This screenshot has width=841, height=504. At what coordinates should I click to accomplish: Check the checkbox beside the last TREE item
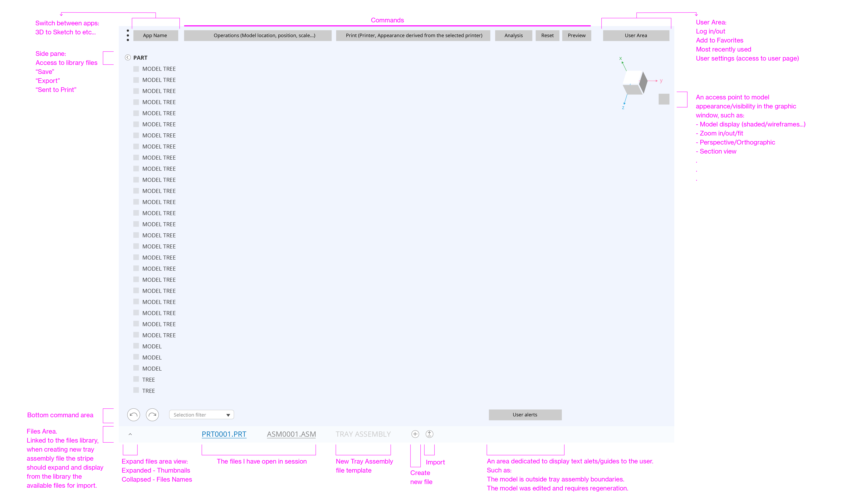tap(136, 391)
